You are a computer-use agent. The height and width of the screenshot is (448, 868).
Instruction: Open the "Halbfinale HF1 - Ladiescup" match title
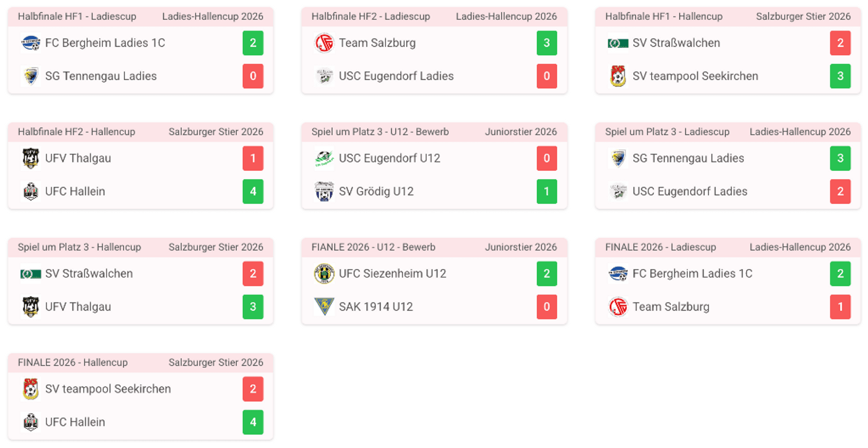77,17
